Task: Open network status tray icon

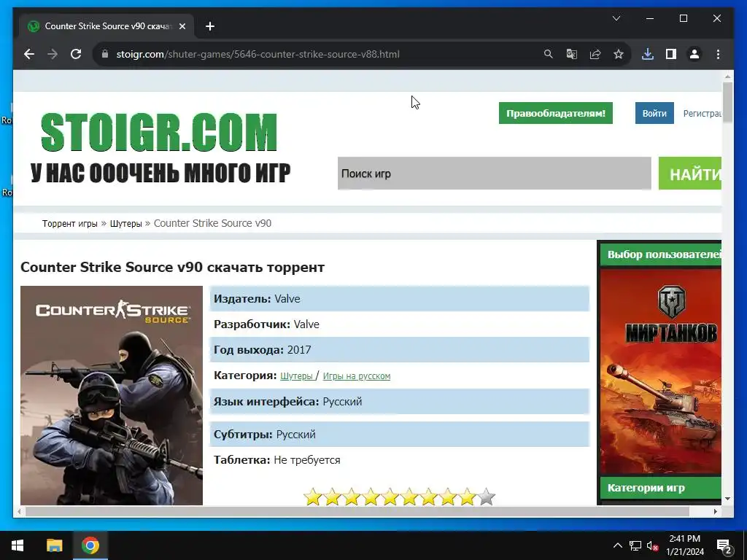Action: (x=635, y=545)
